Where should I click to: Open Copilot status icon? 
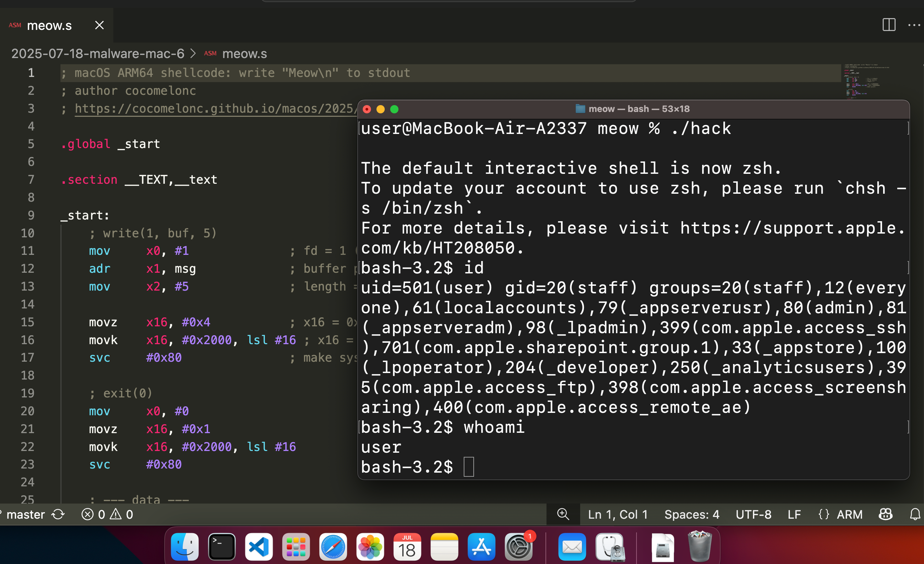click(886, 514)
